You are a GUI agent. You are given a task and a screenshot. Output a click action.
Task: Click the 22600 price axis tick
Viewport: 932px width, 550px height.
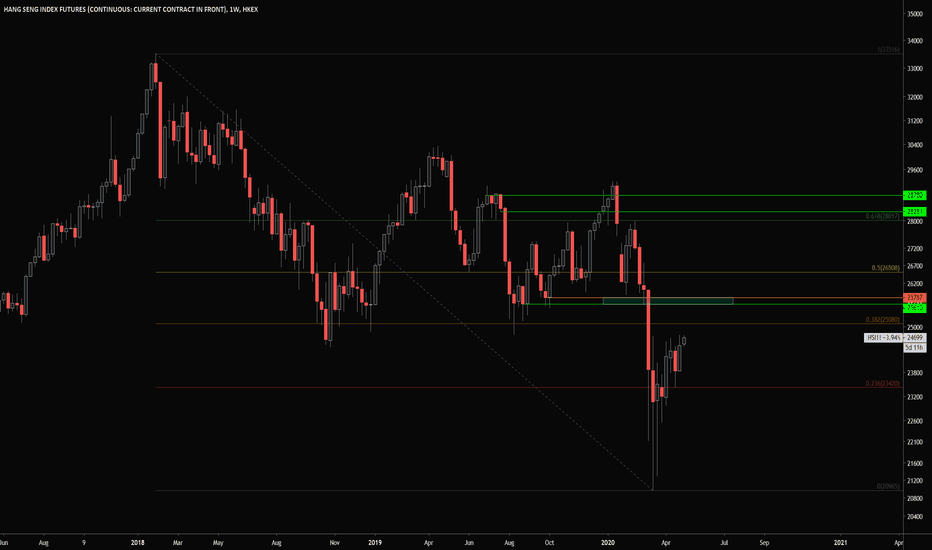[x=914, y=421]
